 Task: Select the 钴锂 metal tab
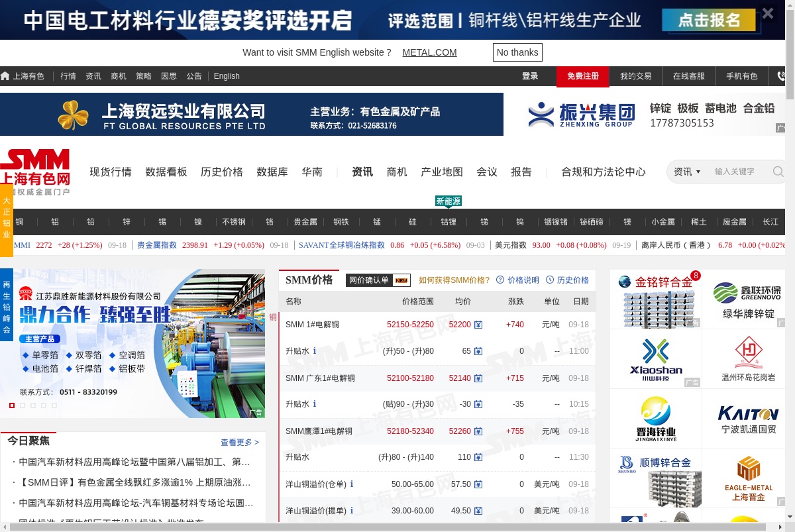coord(449,222)
